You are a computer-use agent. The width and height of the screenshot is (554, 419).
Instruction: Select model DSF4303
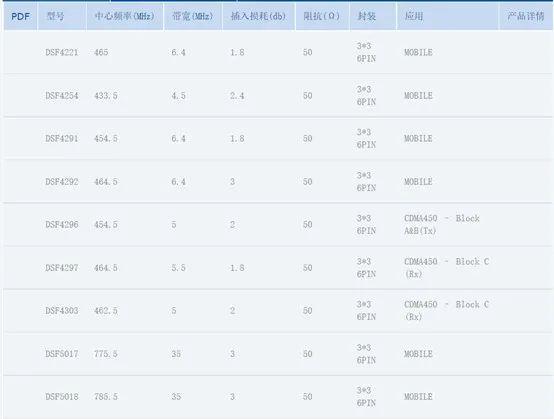tap(62, 311)
